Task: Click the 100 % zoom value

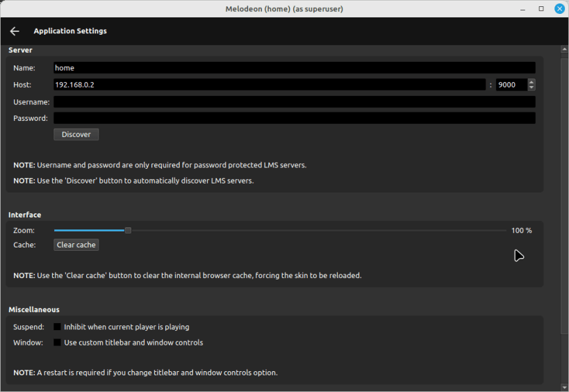Action: [522, 231]
